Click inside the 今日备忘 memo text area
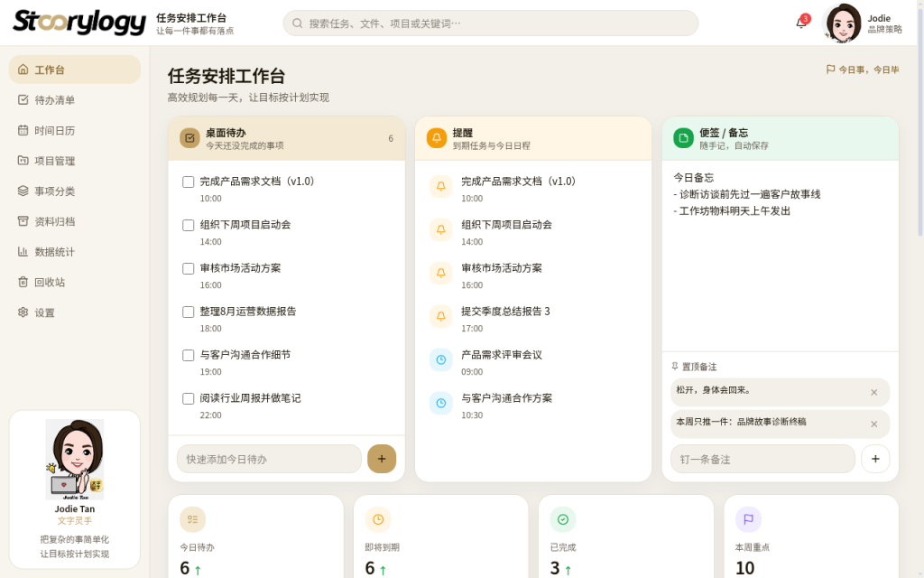Image resolution: width=924 pixels, height=578 pixels. pyautogui.click(x=781, y=254)
